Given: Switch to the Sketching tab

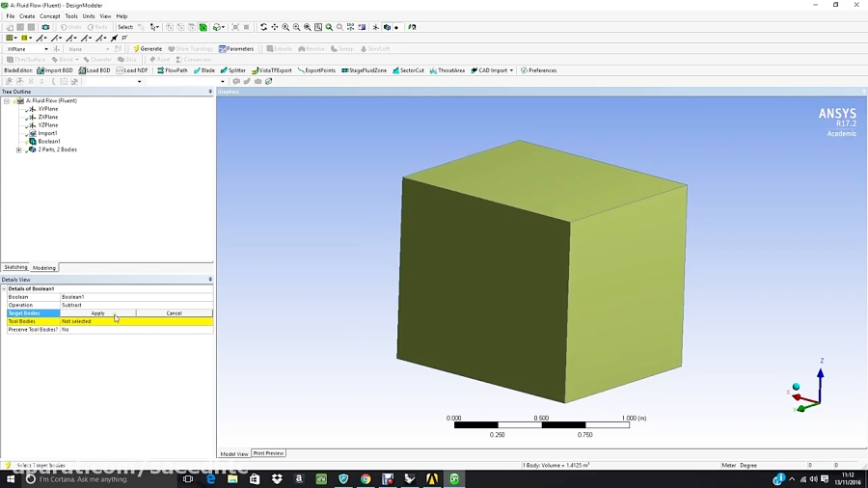Looking at the screenshot, I should click(x=15, y=267).
